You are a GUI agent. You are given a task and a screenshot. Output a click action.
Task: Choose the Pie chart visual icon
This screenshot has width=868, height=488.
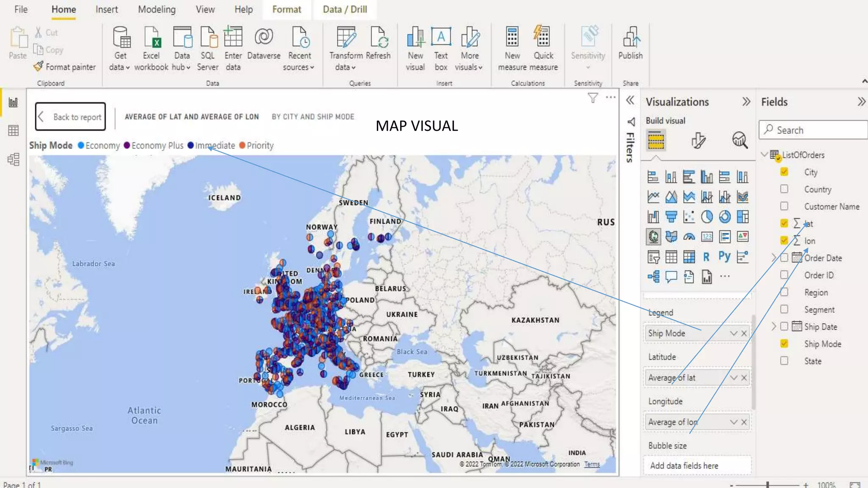tap(707, 216)
